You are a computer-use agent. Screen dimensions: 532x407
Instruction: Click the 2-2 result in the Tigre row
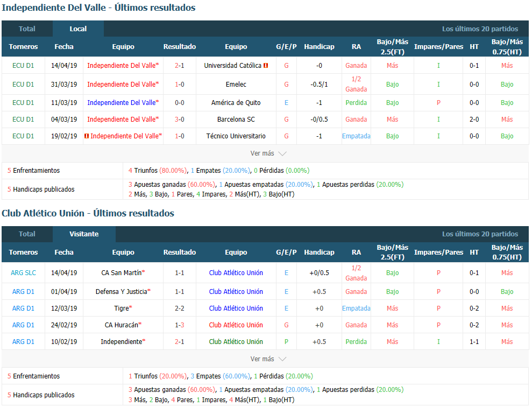[180, 308]
